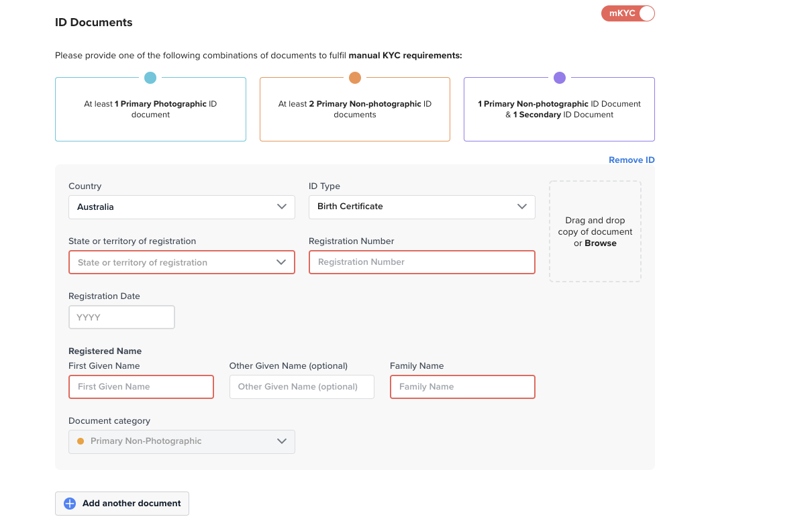Open the ID Type dropdown
This screenshot has width=812, height=523.
(x=421, y=207)
